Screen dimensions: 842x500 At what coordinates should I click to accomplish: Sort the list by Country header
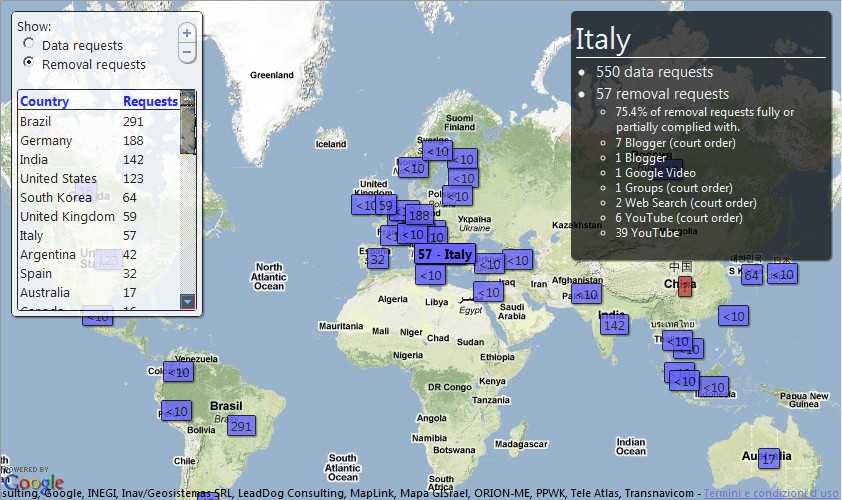45,101
